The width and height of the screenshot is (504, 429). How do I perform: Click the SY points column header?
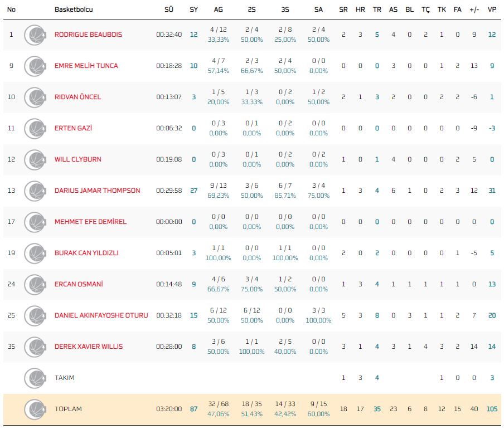[x=193, y=9]
